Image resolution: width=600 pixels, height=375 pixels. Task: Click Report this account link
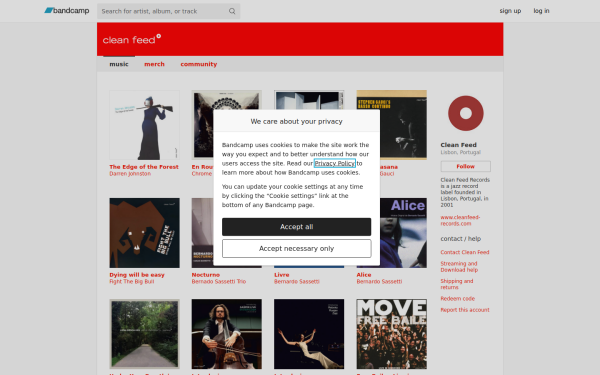(x=465, y=310)
